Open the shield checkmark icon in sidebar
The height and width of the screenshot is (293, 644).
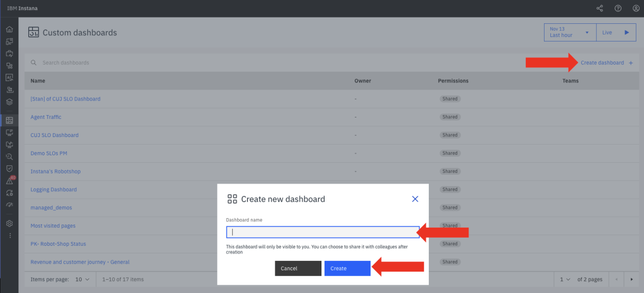9,169
